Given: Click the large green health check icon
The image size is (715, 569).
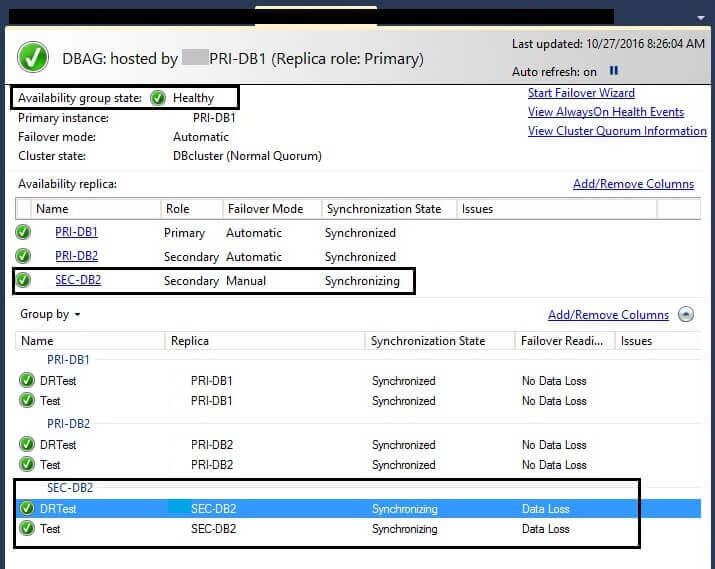Looking at the screenshot, I should (32, 58).
